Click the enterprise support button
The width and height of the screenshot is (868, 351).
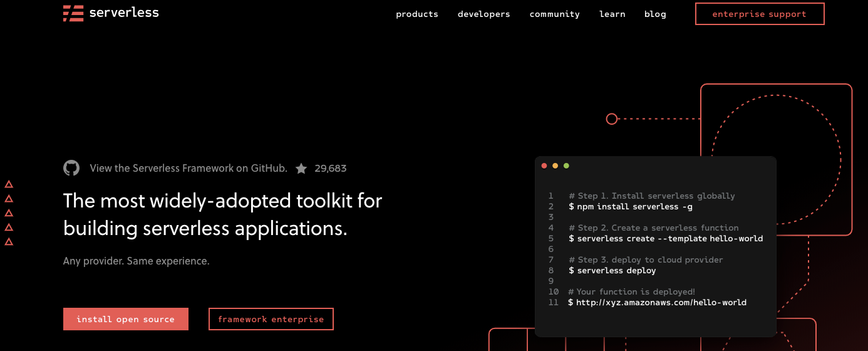click(x=760, y=14)
